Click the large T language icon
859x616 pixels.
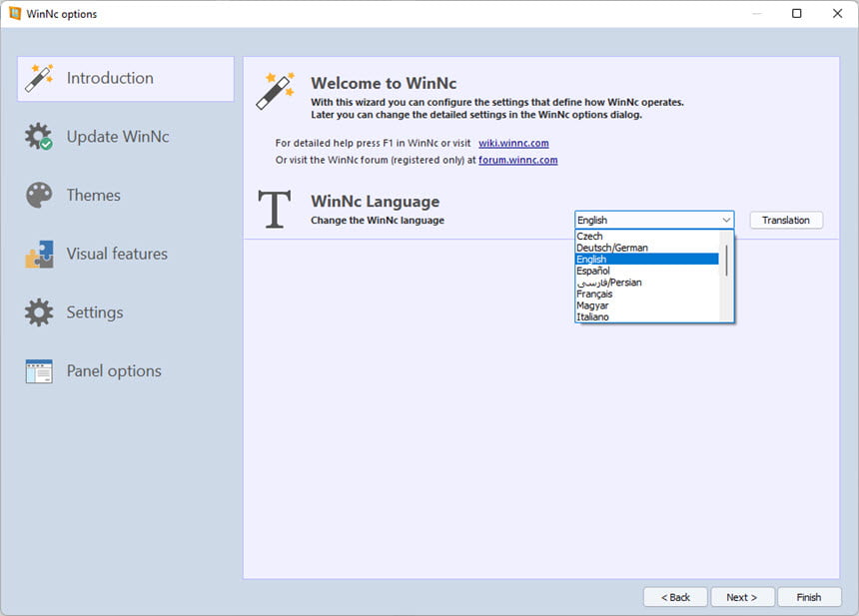275,210
